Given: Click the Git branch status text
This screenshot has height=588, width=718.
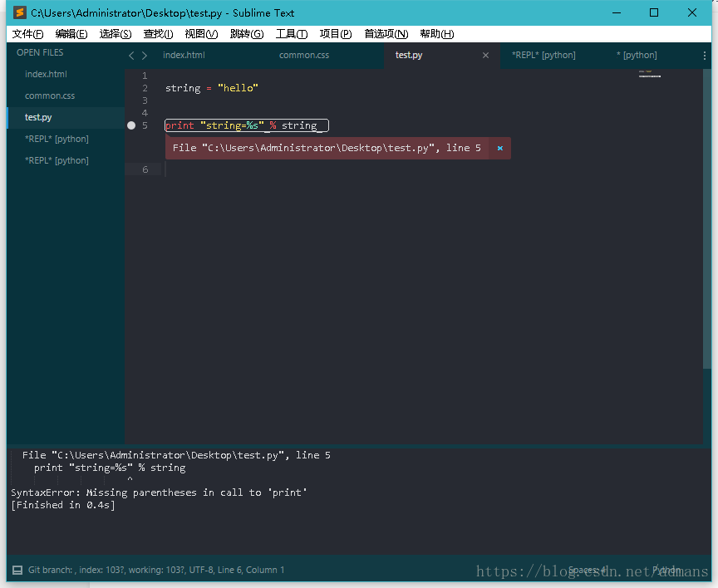Looking at the screenshot, I should tap(156, 570).
